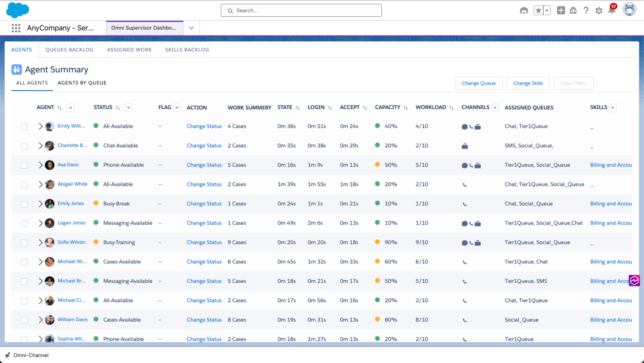
Task: Click into the global Search field
Action: click(x=301, y=11)
